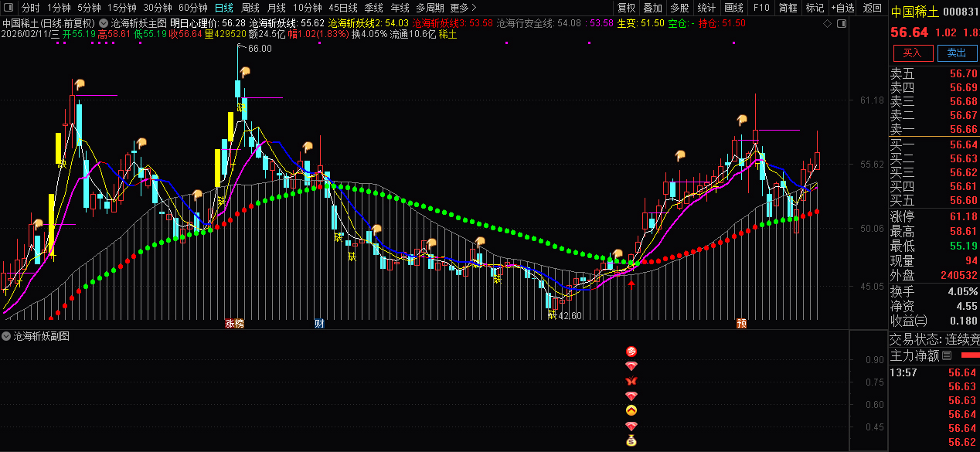Select the 5分钟 period

[89, 8]
